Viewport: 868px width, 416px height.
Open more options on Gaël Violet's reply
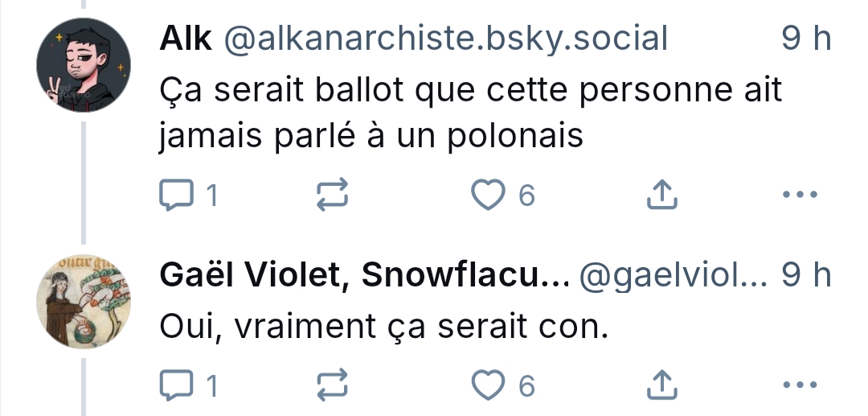(800, 386)
